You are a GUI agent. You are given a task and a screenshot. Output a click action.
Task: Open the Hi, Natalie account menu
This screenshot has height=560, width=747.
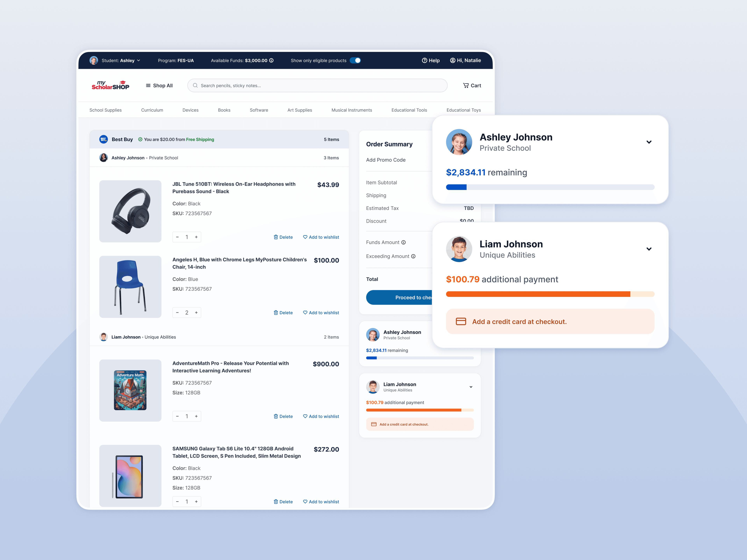[x=465, y=60]
